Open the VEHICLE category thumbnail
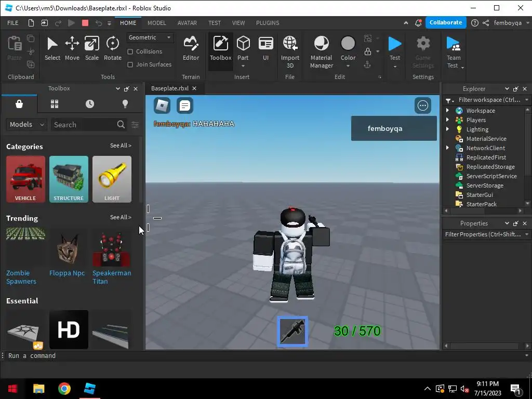This screenshot has height=399, width=532. [25, 179]
